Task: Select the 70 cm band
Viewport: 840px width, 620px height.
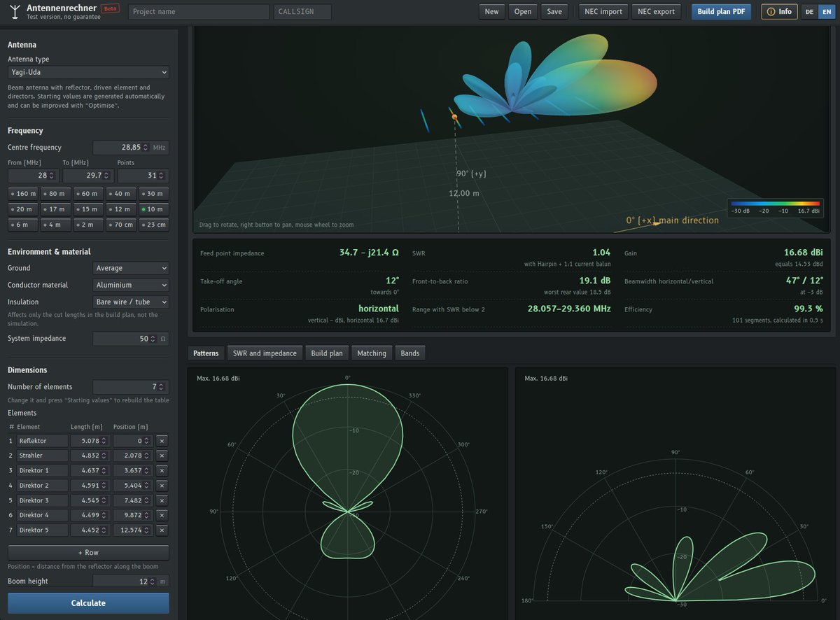Action: (x=121, y=225)
